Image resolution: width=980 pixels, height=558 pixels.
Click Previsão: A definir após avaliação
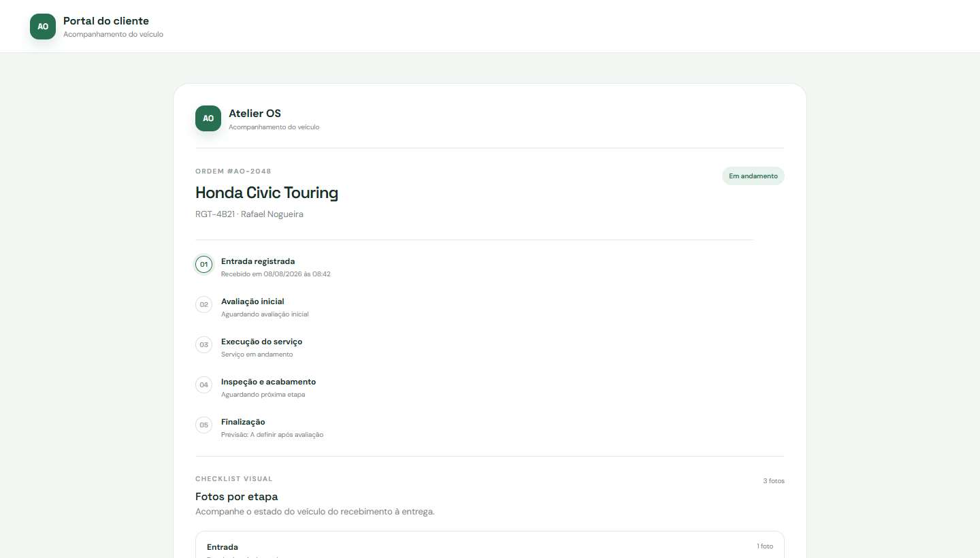[x=272, y=435]
